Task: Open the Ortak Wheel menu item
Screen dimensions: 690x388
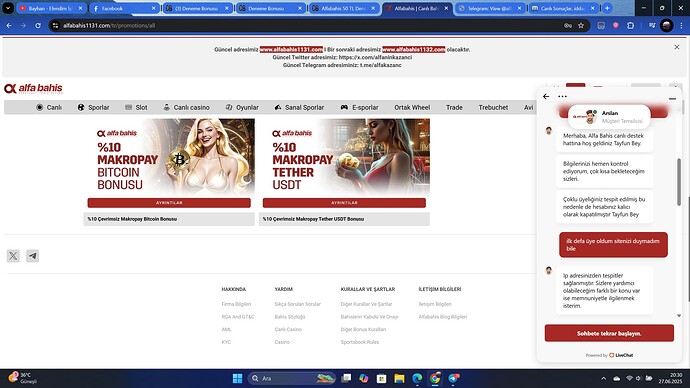Action: click(412, 107)
